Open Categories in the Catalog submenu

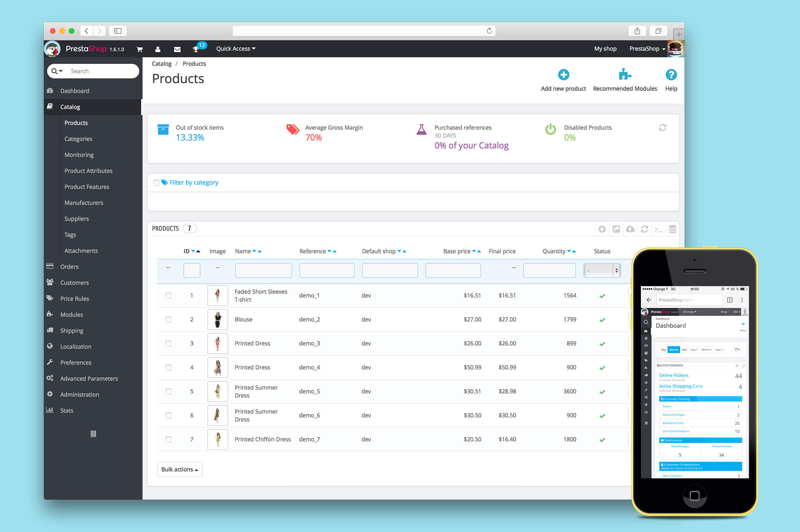pyautogui.click(x=78, y=139)
